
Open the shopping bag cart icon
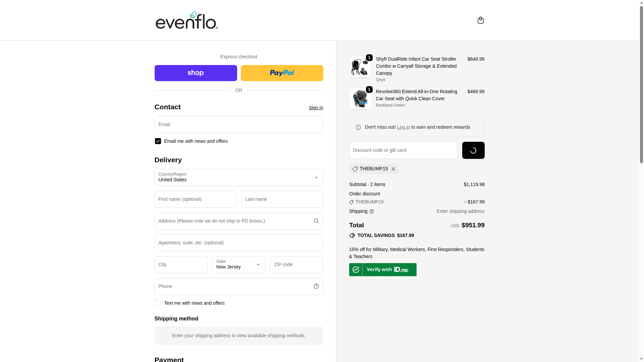tap(480, 20)
